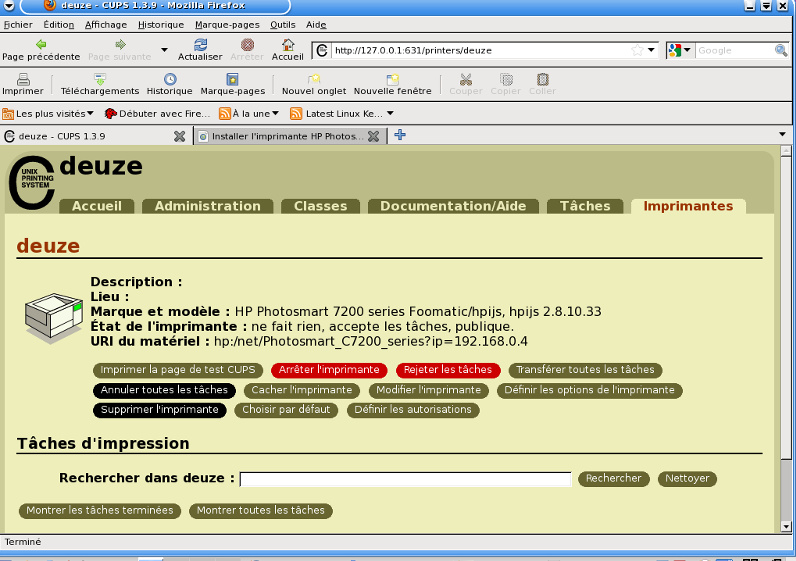Image resolution: width=796 pixels, height=561 pixels.
Task: Bookmark page with the star icon
Action: click(x=637, y=50)
